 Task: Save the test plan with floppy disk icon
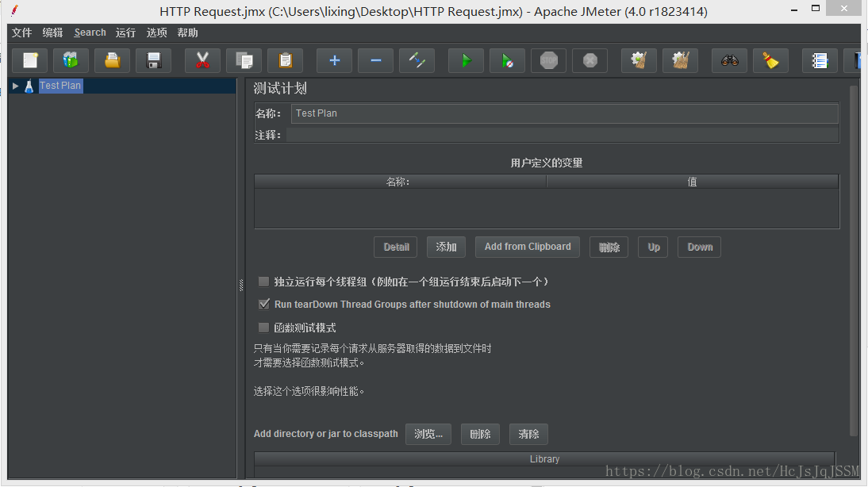pos(153,60)
